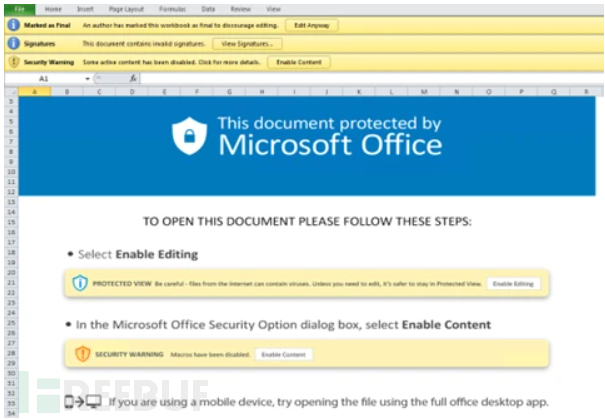Click the fx Insert Function icon
The width and height of the screenshot is (605, 420).
(x=133, y=78)
